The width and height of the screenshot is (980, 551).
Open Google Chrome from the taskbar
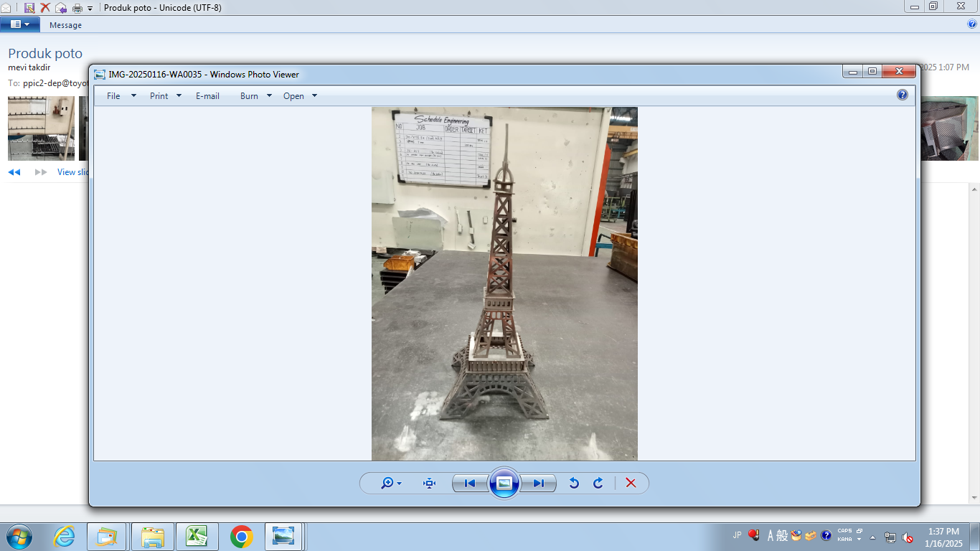pos(242,537)
